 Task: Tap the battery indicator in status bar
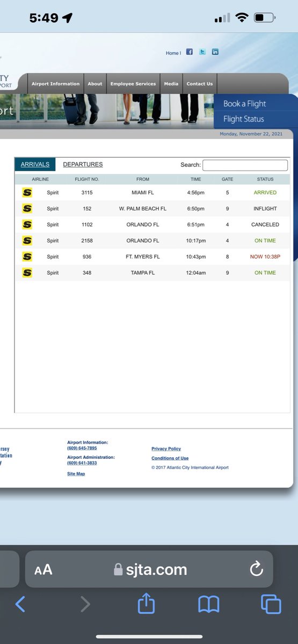(264, 18)
